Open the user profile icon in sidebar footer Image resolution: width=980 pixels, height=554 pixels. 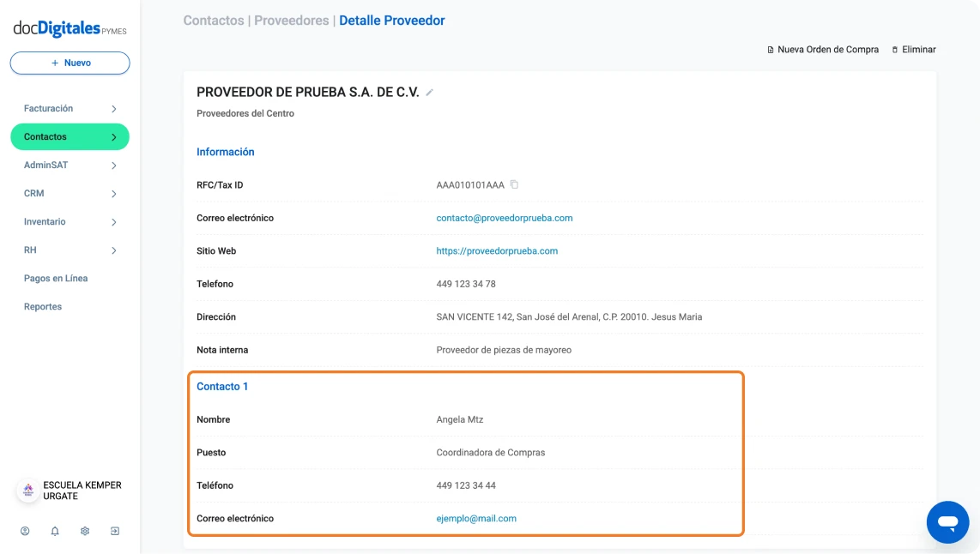click(x=25, y=531)
